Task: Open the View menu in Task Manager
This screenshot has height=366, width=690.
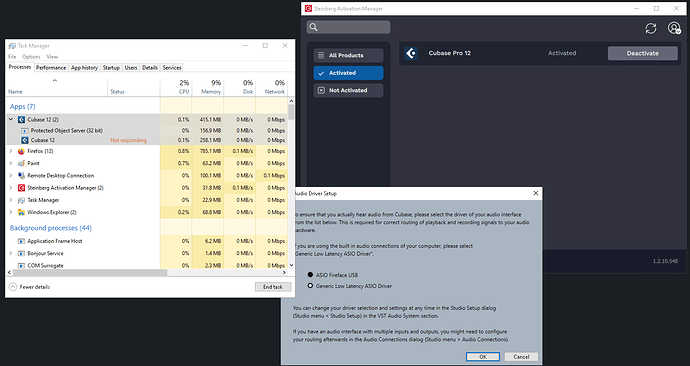Action: pyautogui.click(x=52, y=57)
